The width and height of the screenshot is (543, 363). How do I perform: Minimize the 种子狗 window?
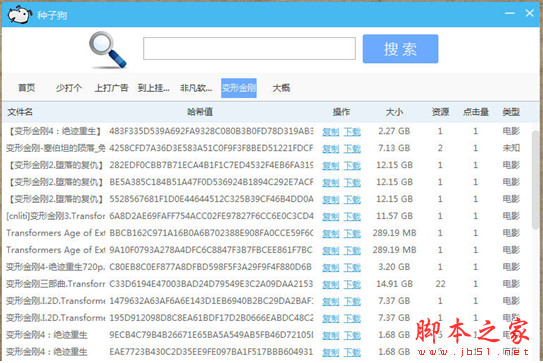pyautogui.click(x=510, y=13)
